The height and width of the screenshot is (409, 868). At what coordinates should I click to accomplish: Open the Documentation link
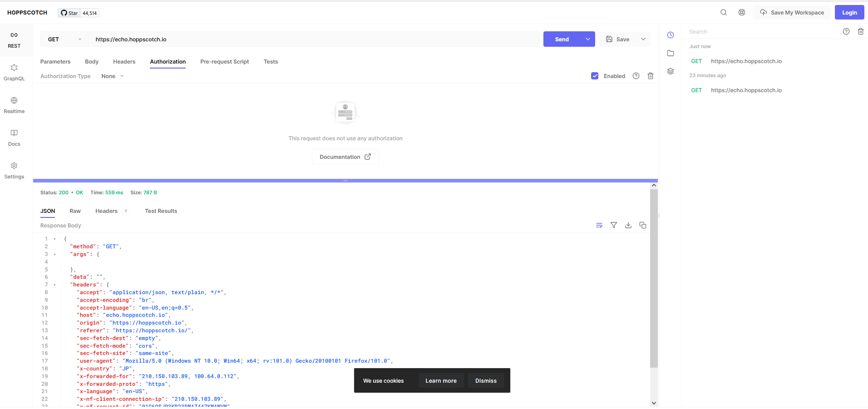345,157
